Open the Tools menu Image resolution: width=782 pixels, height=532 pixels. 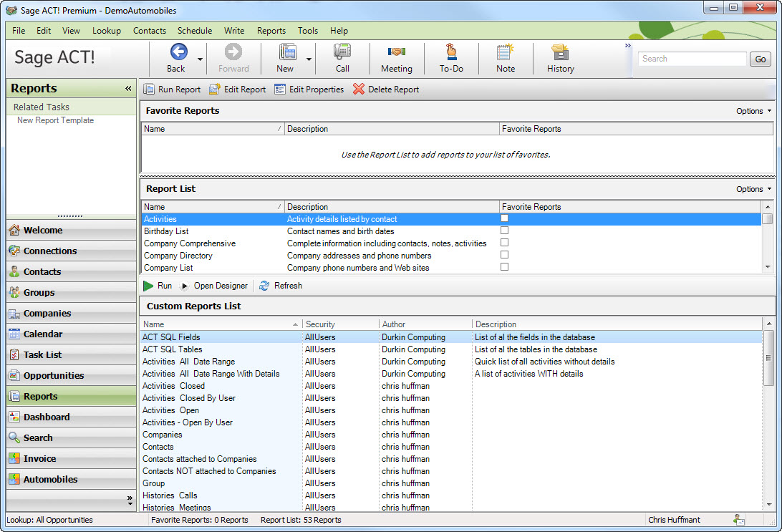click(x=308, y=30)
